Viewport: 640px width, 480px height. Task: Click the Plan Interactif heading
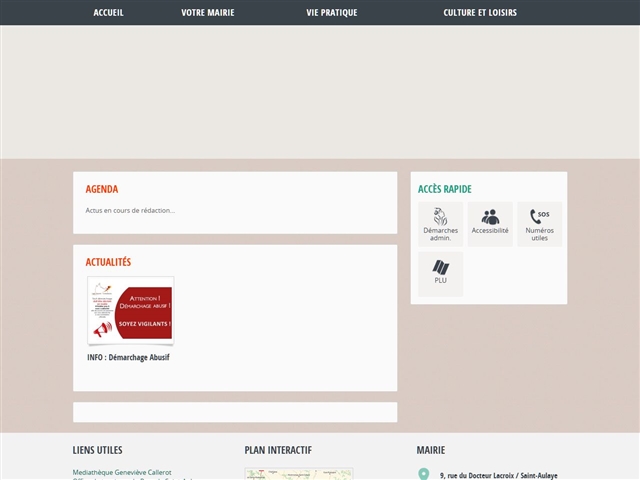point(278,450)
